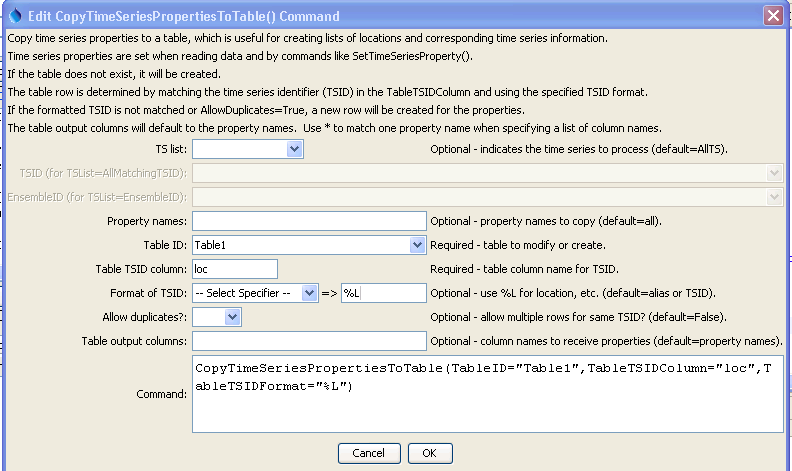The image size is (792, 471).
Task: Click the disabled TSID dropdown arrow
Action: [774, 173]
